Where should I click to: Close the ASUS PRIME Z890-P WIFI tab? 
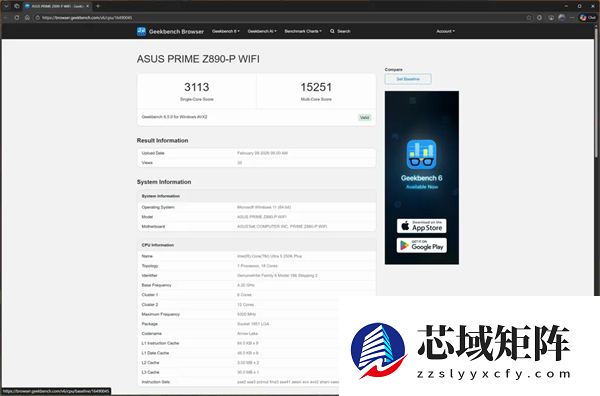coord(87,6)
